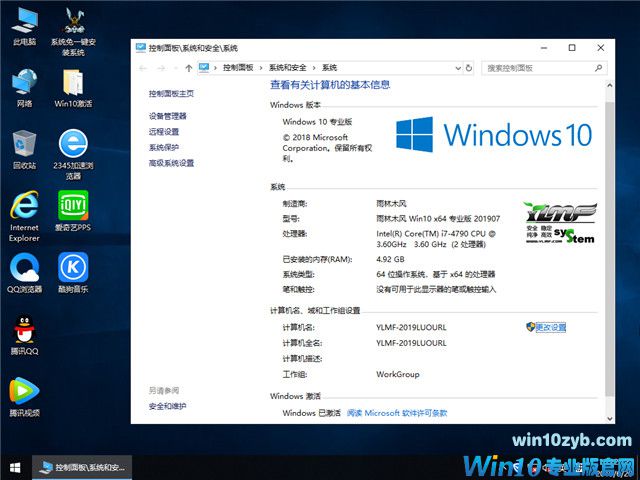Click the scrollbar down arrow
Viewport: 640px width, 480px height.
pyautogui.click(x=609, y=418)
